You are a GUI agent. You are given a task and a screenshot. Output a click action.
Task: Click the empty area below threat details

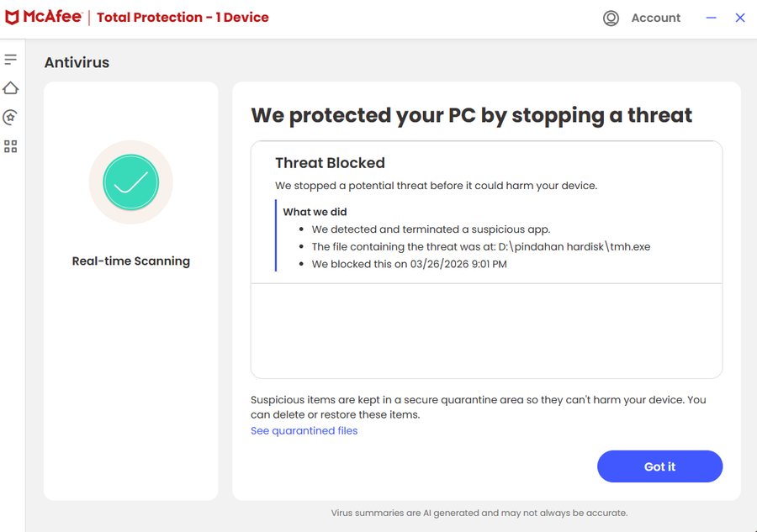[486, 330]
